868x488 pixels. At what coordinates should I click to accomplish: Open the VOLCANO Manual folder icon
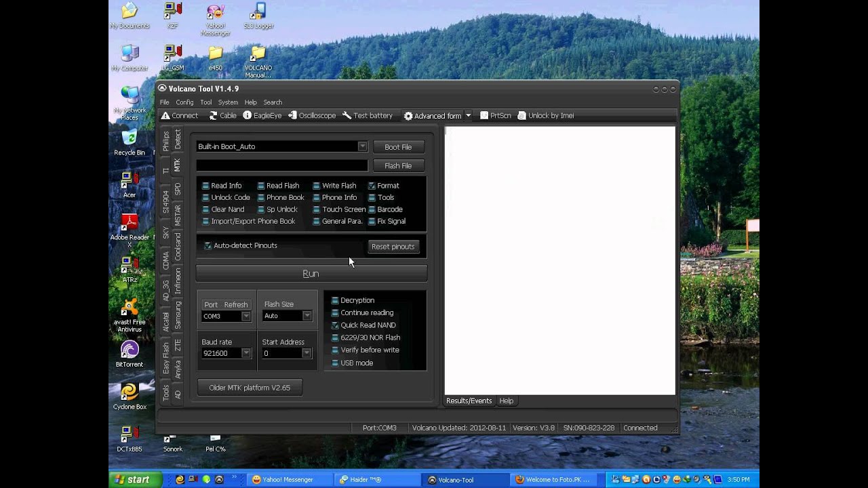click(x=258, y=62)
